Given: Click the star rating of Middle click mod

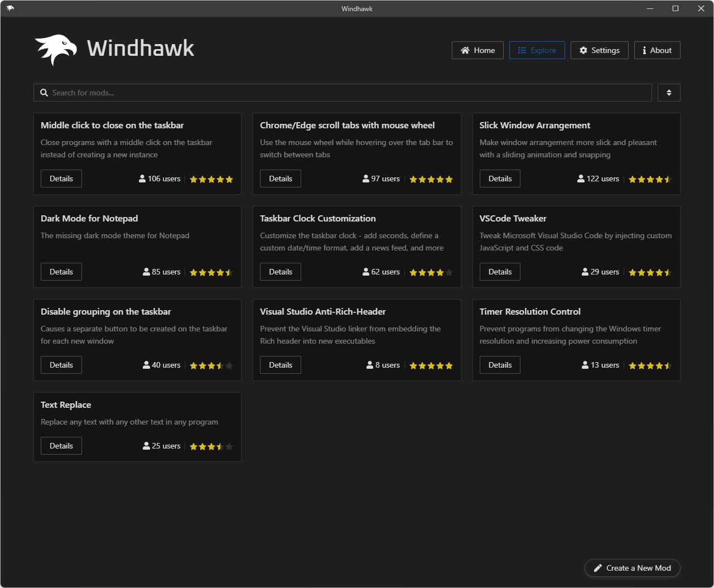Looking at the screenshot, I should 211,179.
